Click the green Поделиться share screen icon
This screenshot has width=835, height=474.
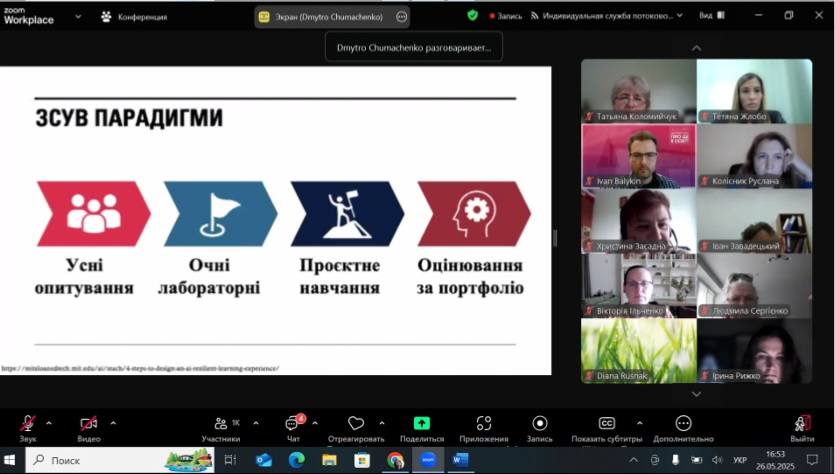(x=421, y=424)
